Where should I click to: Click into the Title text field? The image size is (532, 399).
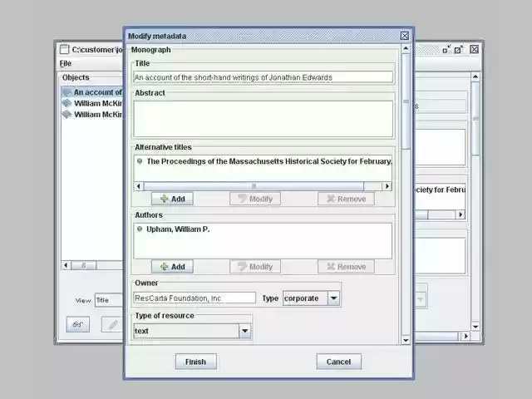point(263,77)
